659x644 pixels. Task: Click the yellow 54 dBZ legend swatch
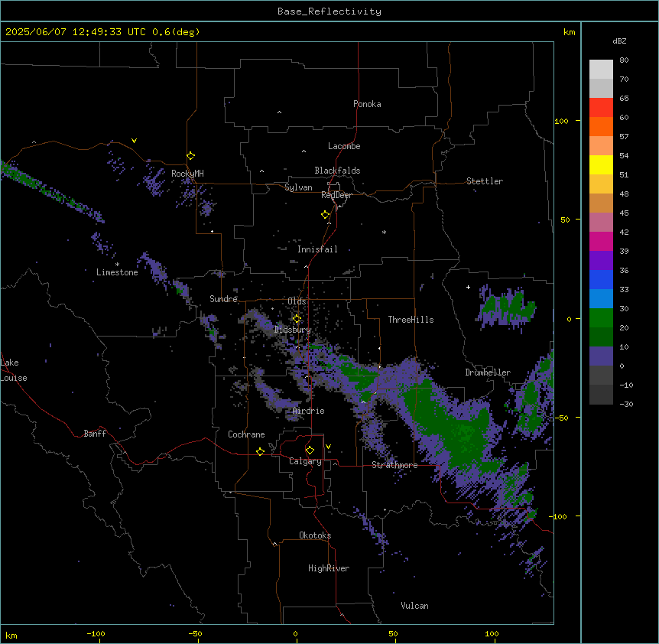601,164
